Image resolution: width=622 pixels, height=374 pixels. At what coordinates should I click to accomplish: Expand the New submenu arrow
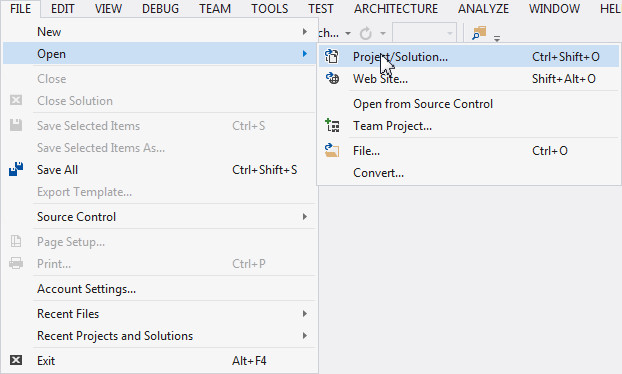tap(304, 31)
